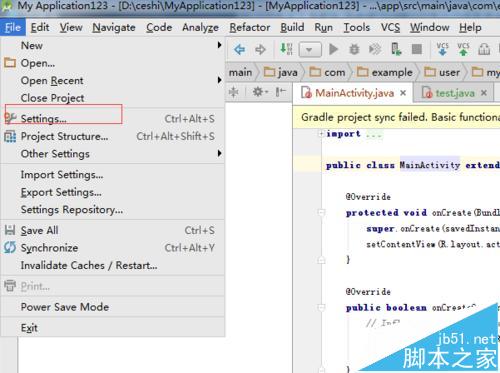The width and height of the screenshot is (500, 373).
Task: Close the MainActivity.java tab
Action: 403,93
